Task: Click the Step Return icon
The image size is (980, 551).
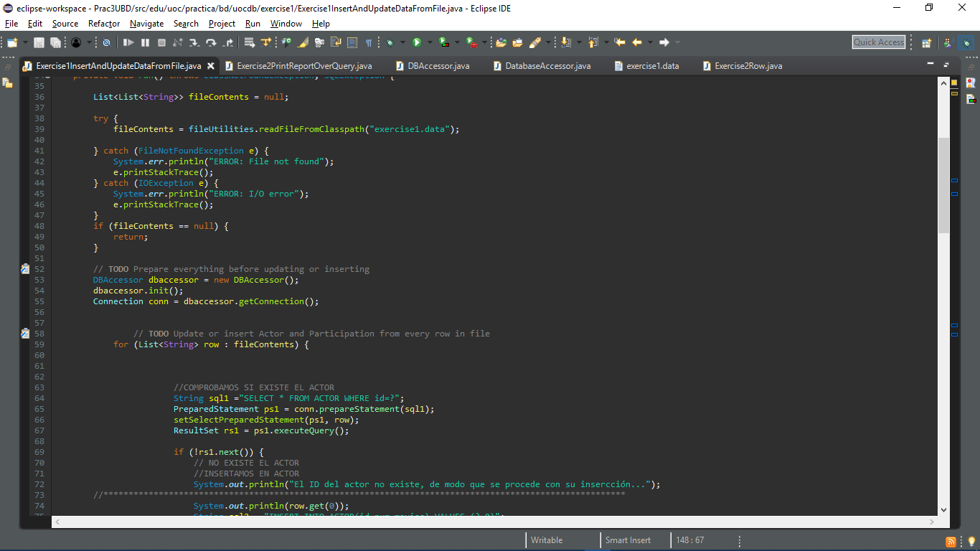Action: 227,42
